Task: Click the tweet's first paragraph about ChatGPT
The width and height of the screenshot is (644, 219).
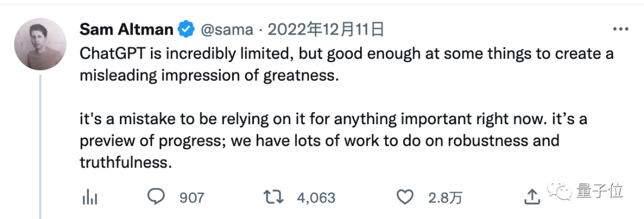Action: point(346,65)
